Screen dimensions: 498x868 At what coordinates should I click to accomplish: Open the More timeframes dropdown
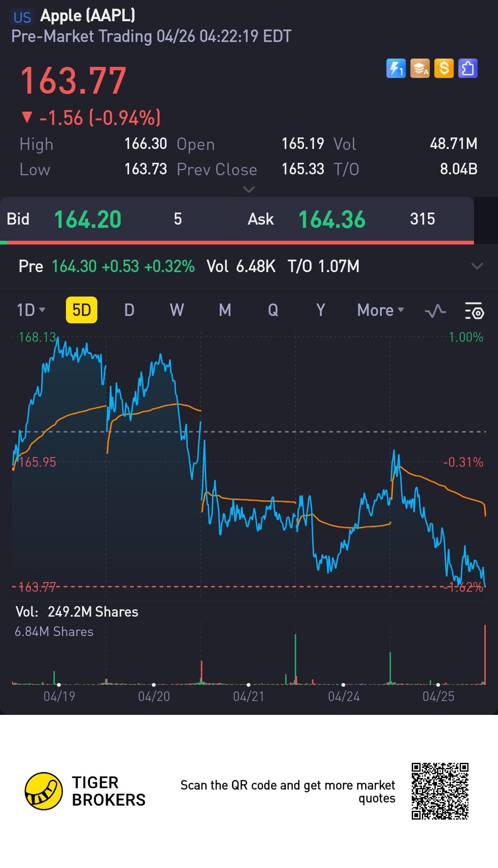pos(380,310)
